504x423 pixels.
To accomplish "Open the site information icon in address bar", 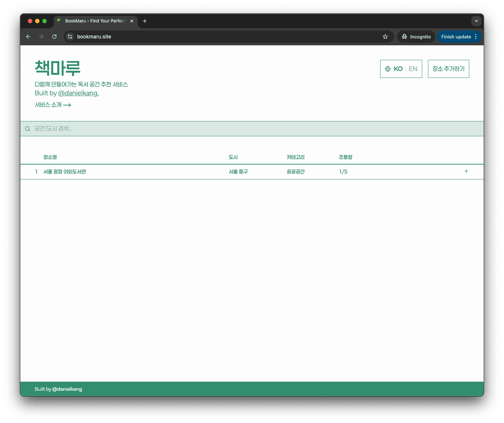I will pyautogui.click(x=70, y=37).
